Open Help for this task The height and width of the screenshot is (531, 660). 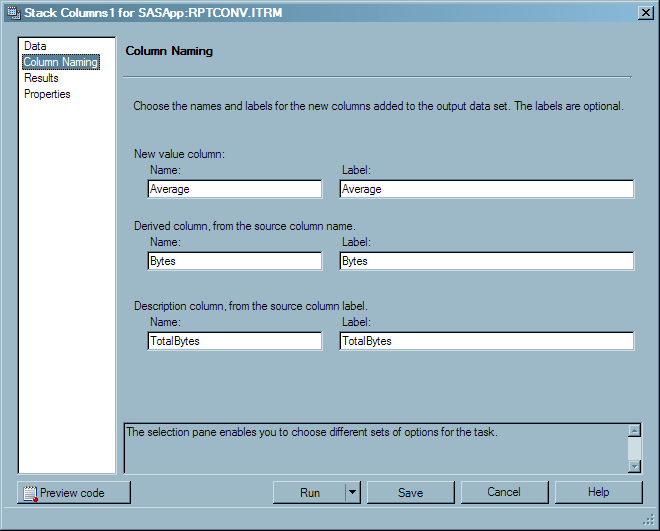click(x=599, y=492)
